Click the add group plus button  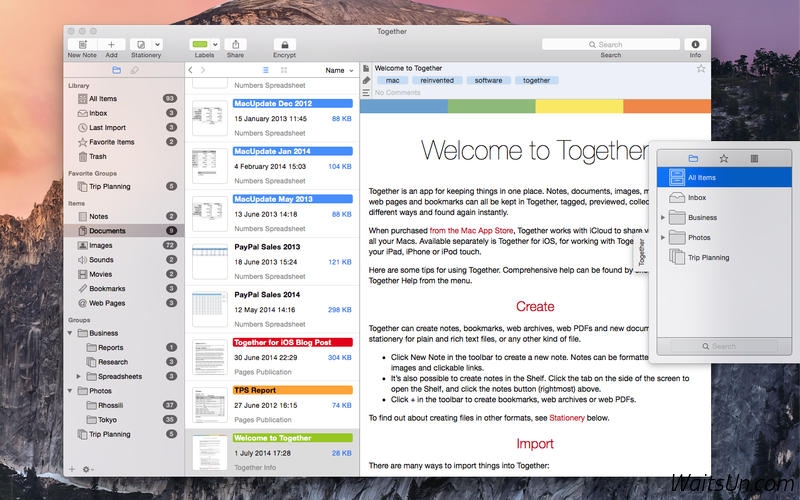click(72, 469)
